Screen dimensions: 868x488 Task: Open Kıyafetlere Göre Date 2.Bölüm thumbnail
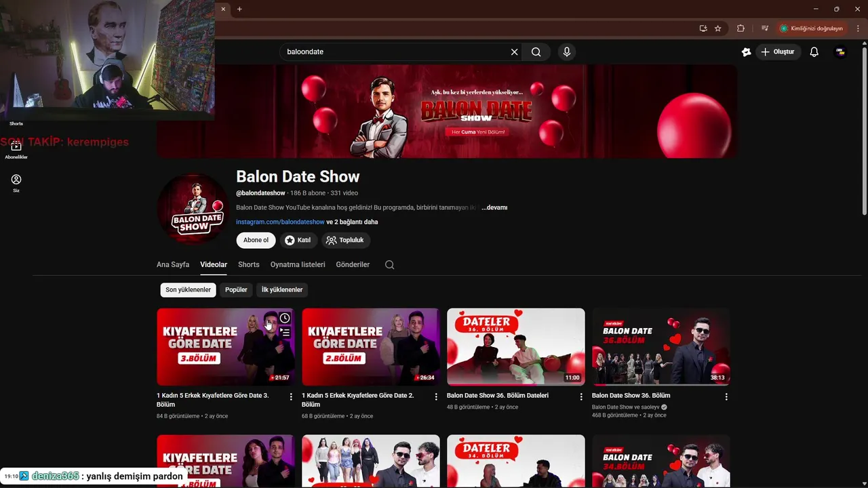tap(370, 347)
